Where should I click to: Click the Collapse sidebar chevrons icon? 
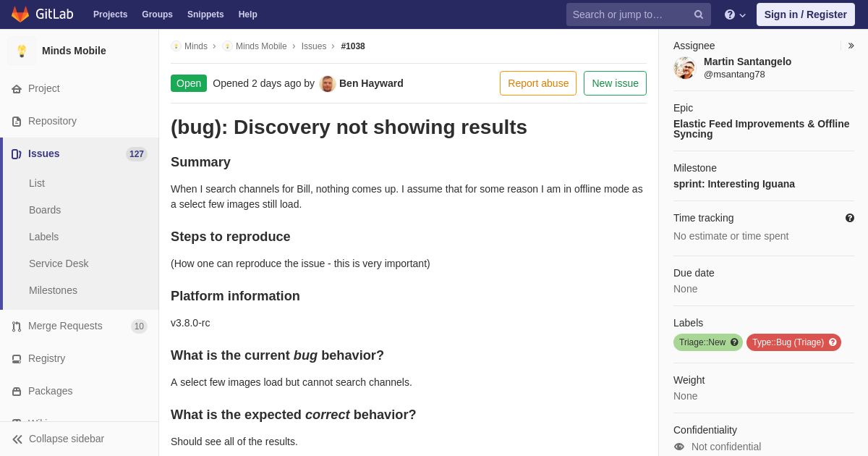click(x=17, y=439)
